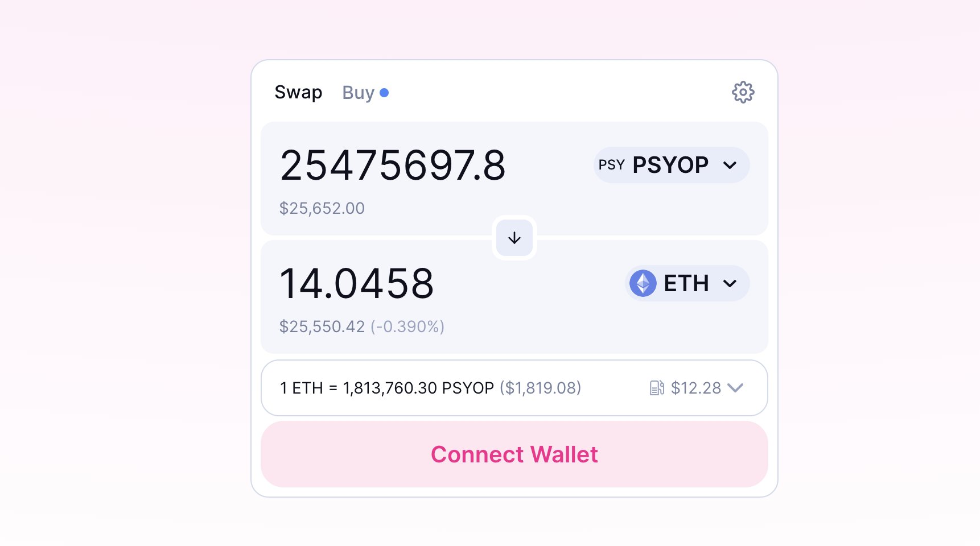Switch to the Buy tab
980x546 pixels.
357,92
